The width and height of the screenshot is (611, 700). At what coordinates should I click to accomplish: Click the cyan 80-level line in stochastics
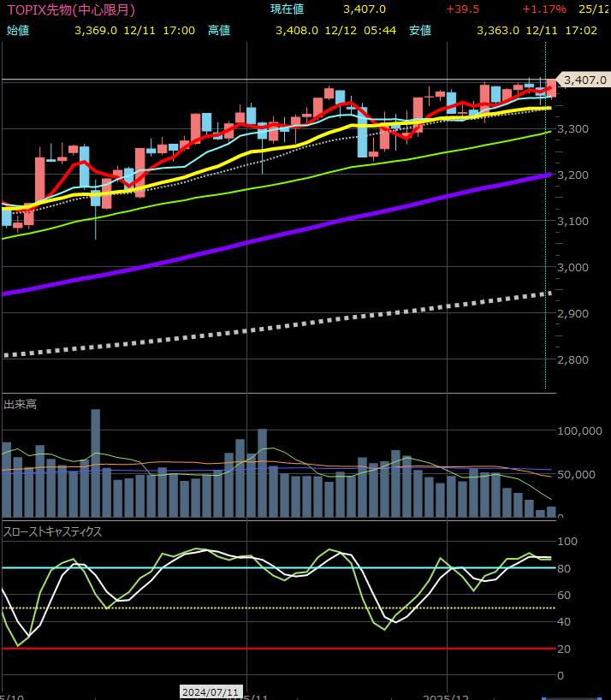click(257, 568)
